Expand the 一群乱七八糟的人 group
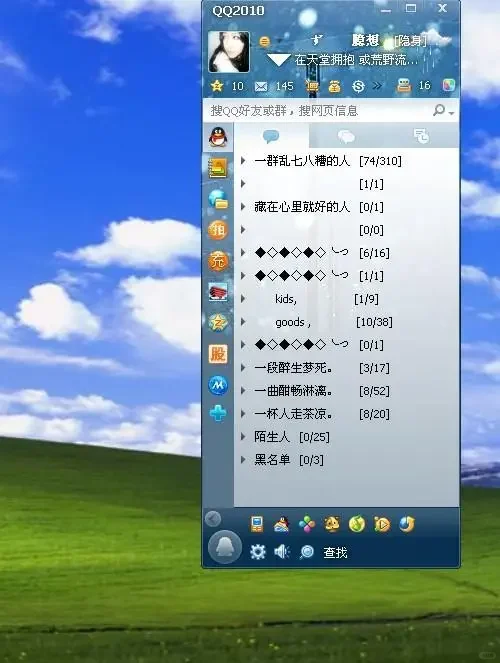 (x=243, y=161)
